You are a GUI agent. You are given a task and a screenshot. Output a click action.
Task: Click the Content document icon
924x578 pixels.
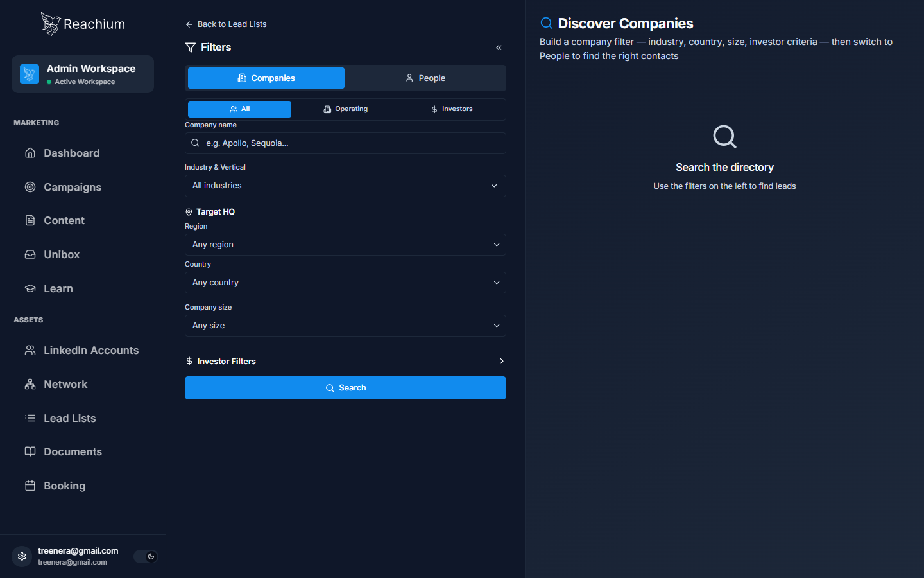[30, 220]
